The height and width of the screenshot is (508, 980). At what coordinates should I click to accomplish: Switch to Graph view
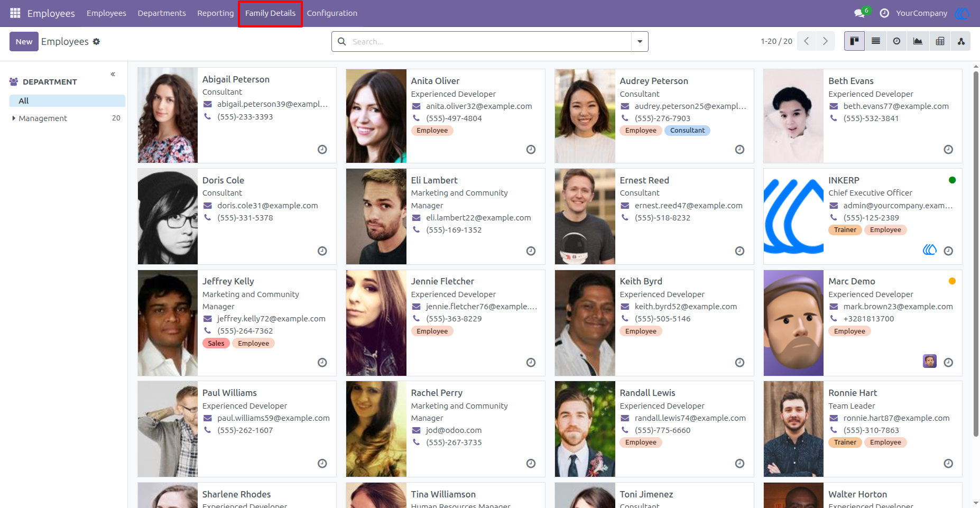click(918, 41)
